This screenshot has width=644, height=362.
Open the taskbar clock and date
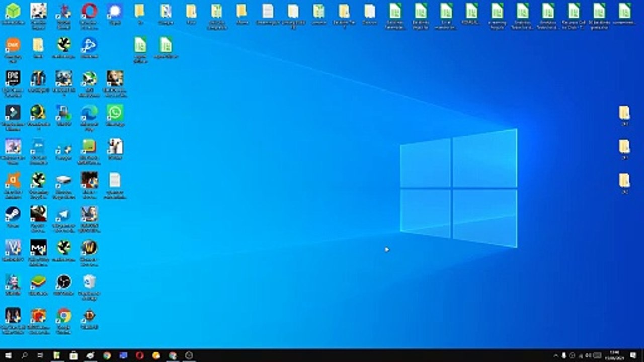point(614,355)
